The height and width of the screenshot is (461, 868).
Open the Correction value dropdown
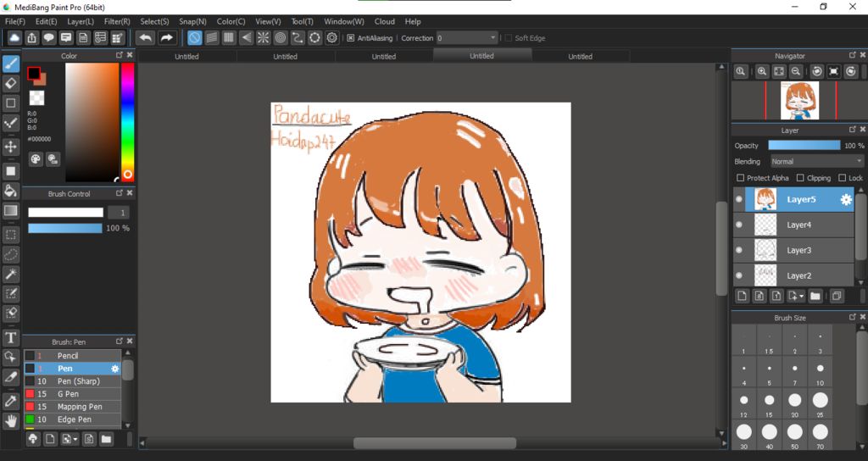(x=467, y=37)
